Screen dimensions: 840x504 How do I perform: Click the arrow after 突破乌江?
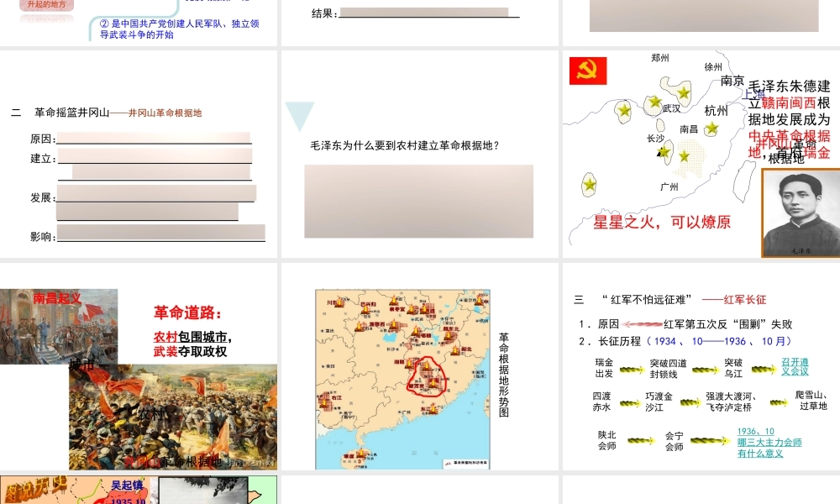pyautogui.click(x=764, y=369)
